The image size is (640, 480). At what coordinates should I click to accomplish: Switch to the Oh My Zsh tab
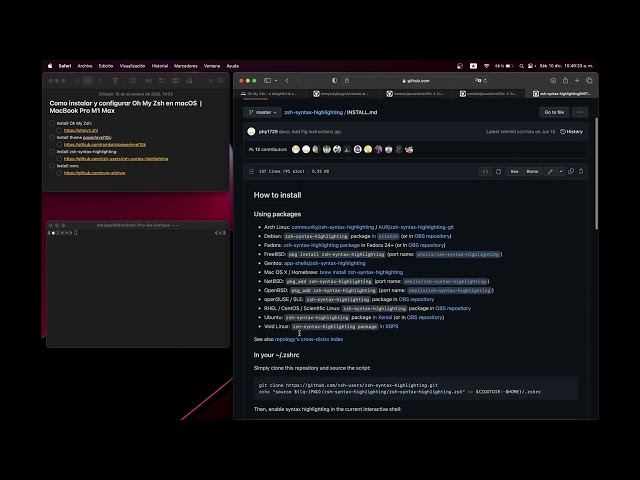(x=270, y=93)
